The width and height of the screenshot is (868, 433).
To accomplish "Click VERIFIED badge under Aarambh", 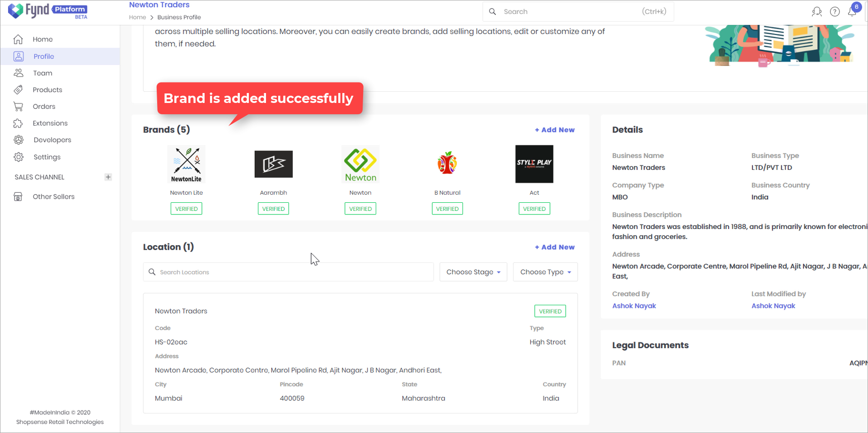I will click(274, 209).
